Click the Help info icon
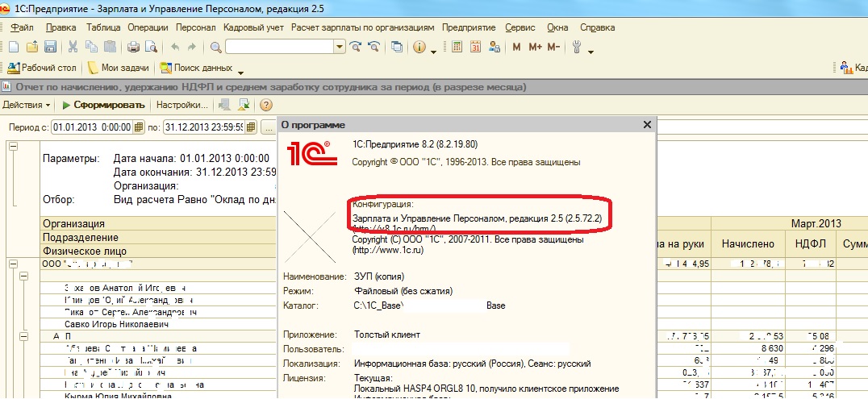Screen dimensions: 868x399 click(419, 47)
